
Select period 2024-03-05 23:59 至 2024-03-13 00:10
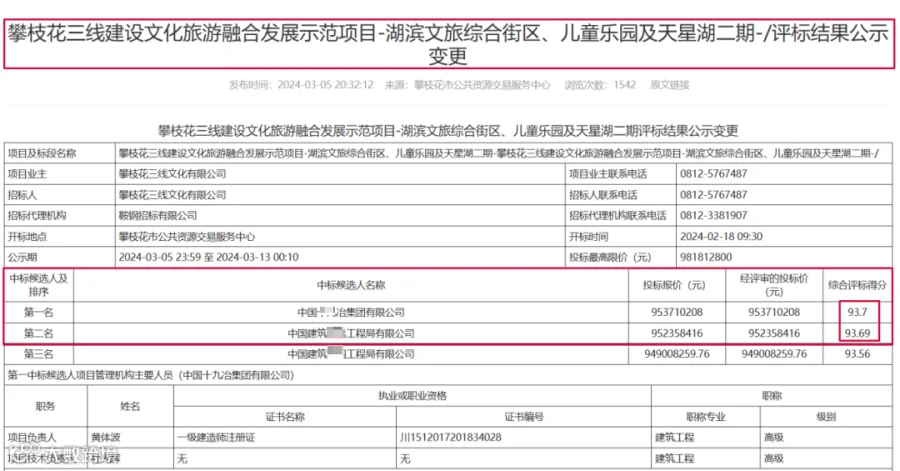point(208,257)
